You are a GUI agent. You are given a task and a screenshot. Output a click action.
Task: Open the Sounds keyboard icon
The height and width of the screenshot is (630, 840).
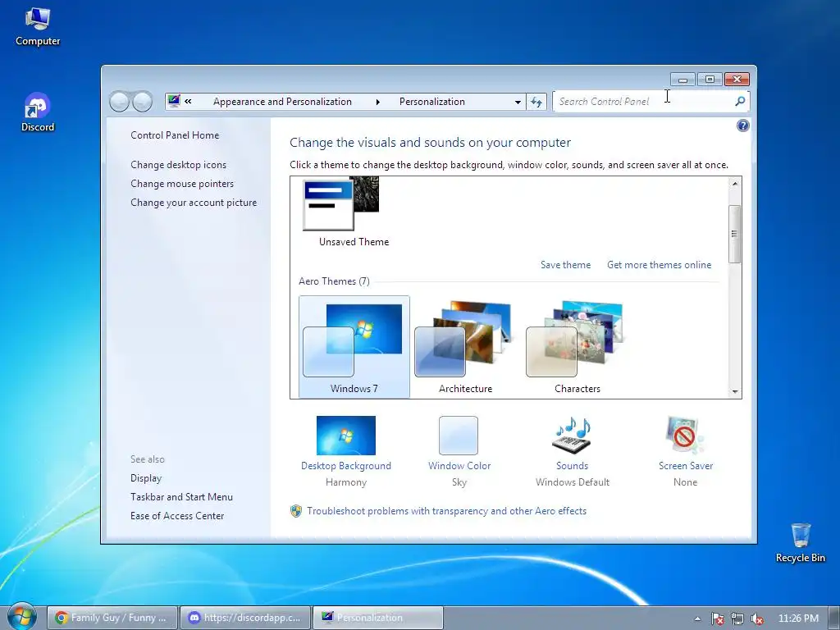[x=572, y=435]
